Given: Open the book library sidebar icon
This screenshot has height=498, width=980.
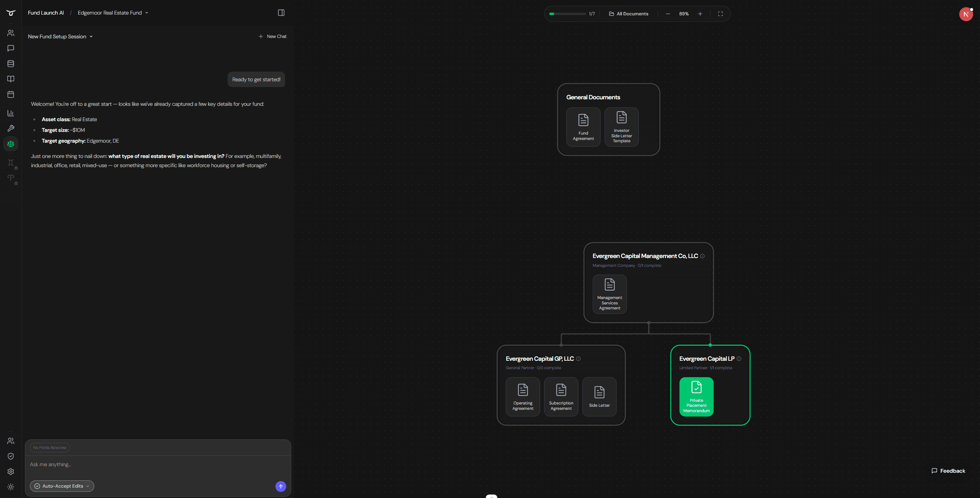Looking at the screenshot, I should pyautogui.click(x=11, y=79).
